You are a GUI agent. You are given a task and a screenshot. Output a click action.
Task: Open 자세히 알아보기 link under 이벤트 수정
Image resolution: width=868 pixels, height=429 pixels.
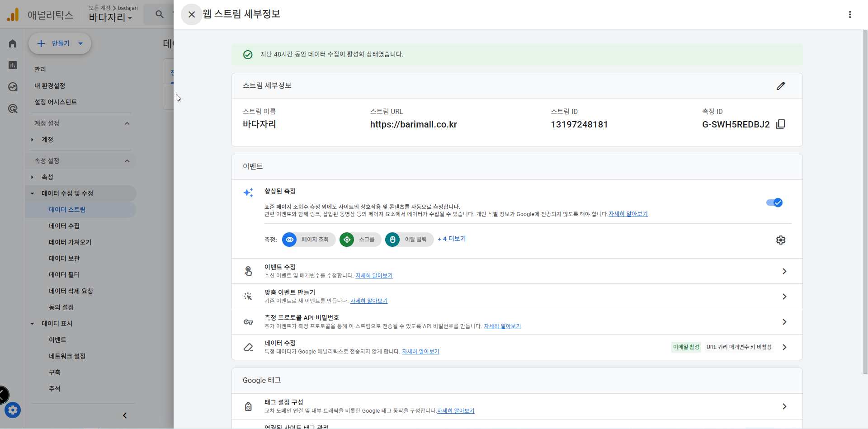374,275
